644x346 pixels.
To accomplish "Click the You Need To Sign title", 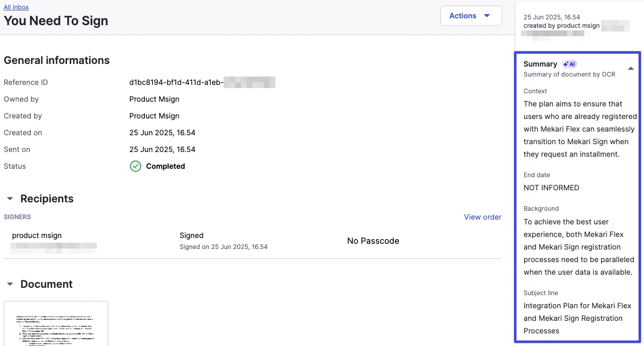I will coord(56,21).
